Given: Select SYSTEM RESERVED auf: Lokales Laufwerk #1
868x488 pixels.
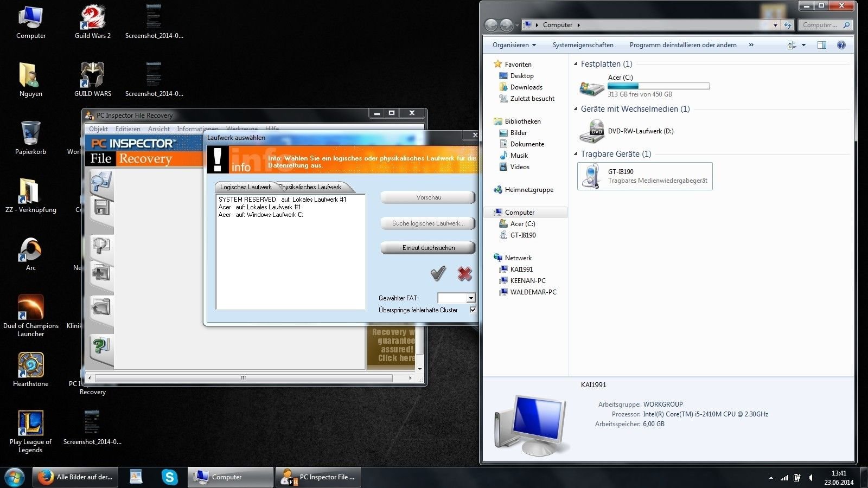Looking at the screenshot, I should click(x=282, y=200).
